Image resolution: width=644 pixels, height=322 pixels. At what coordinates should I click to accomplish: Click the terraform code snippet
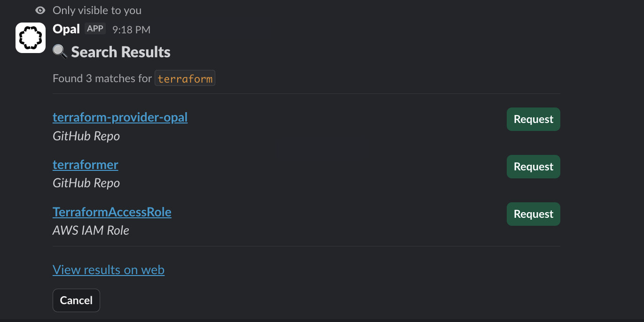[185, 78]
